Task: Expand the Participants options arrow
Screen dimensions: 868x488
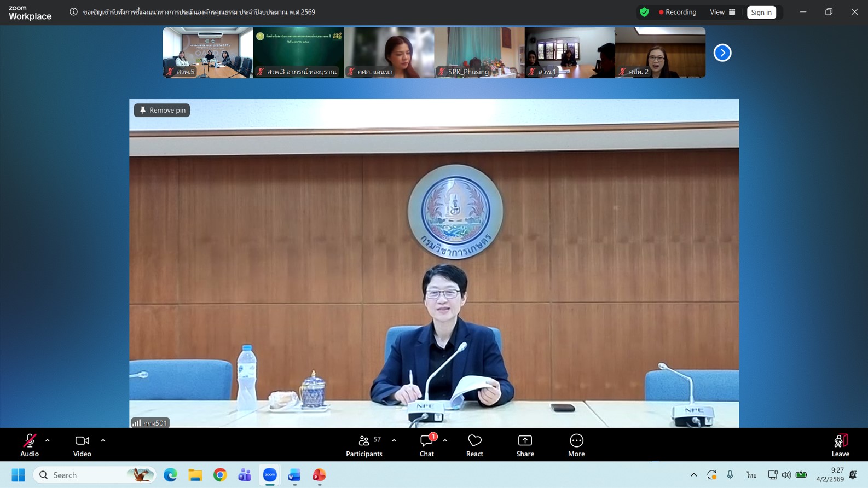Action: click(394, 440)
